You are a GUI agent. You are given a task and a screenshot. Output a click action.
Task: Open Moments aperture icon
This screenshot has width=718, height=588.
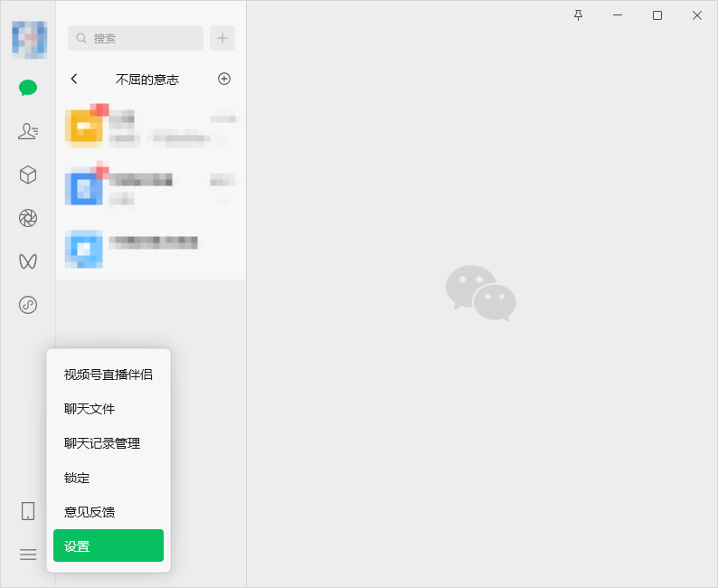click(x=28, y=218)
